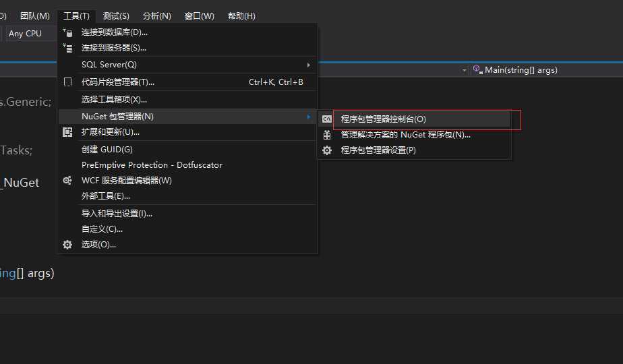
Task: Click the server icon beside 连接到服务器
Action: (68, 48)
